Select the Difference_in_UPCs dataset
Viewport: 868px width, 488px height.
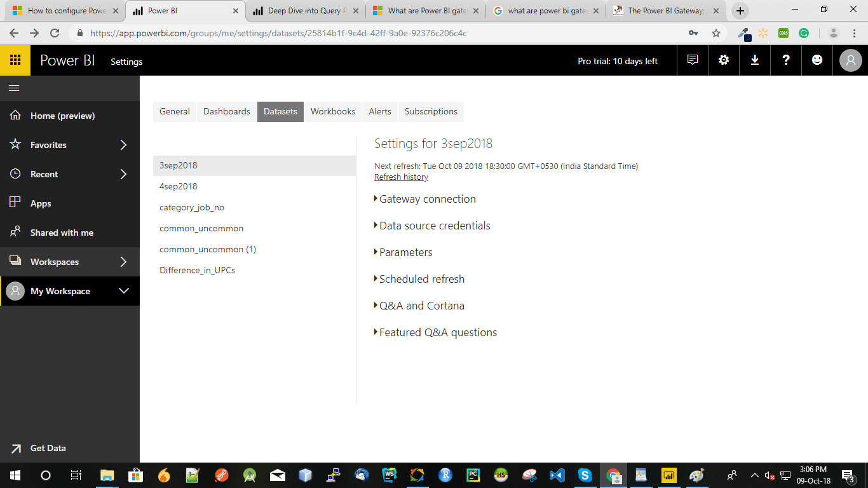(254, 270)
